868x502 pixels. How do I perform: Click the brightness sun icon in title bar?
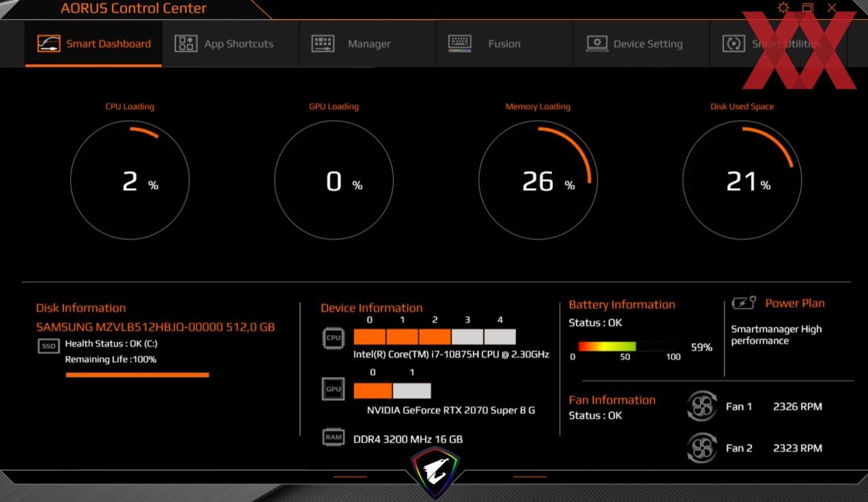click(x=783, y=8)
